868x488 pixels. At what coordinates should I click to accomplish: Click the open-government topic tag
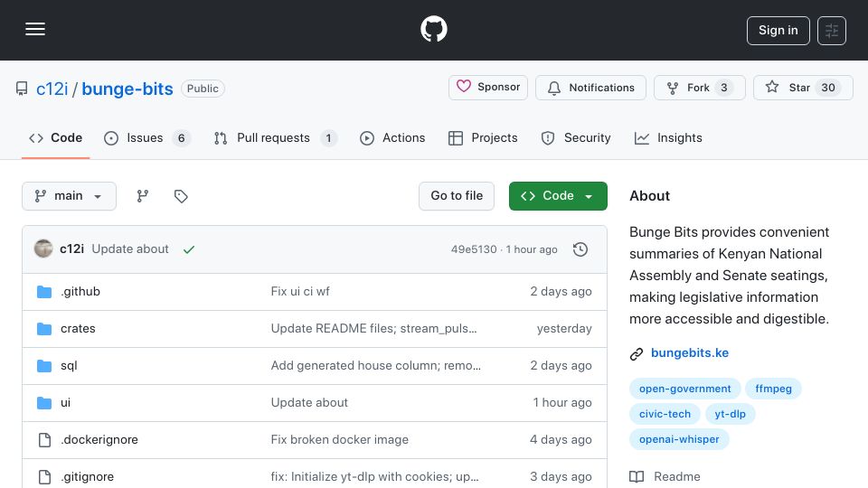click(684, 389)
